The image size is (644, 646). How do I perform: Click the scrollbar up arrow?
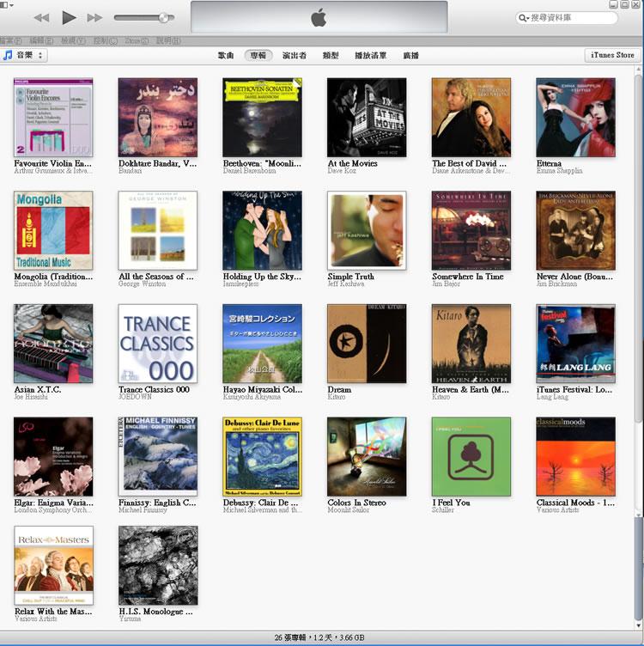638,70
